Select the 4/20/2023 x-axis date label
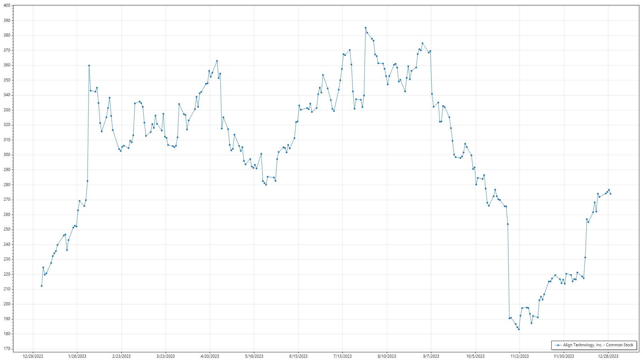644x362 pixels. point(210,356)
